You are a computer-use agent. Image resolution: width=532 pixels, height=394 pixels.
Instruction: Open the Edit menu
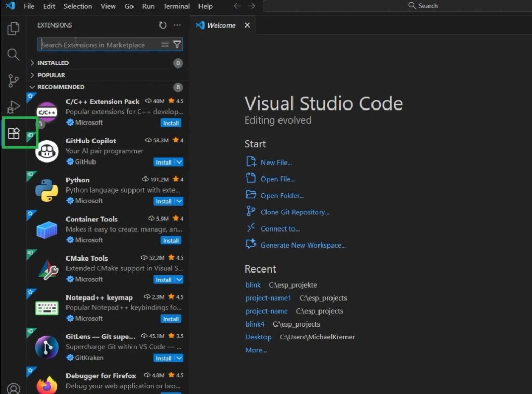49,6
